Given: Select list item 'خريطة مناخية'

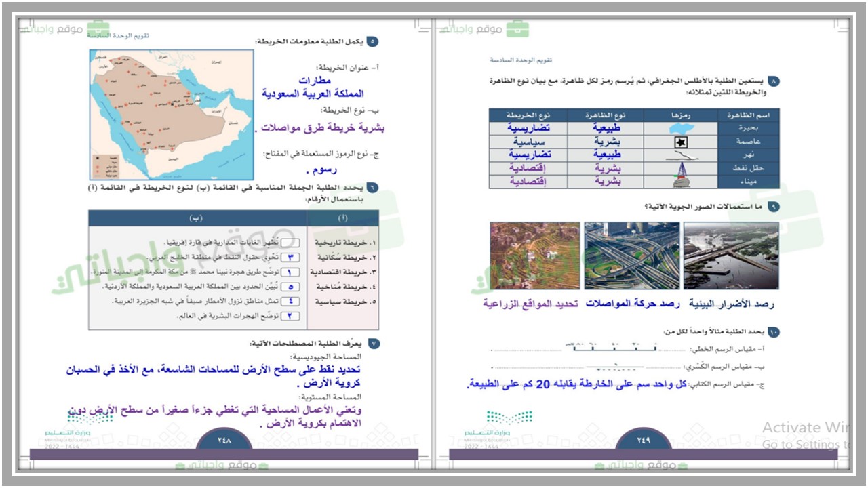Looking at the screenshot, I should [x=345, y=286].
